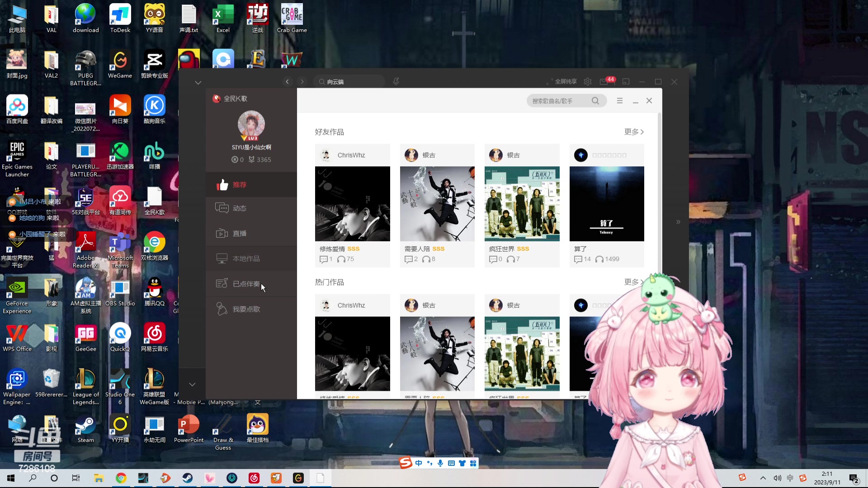This screenshot has height=488, width=868.
Task: Go to the 直播 live section
Action: pyautogui.click(x=240, y=234)
